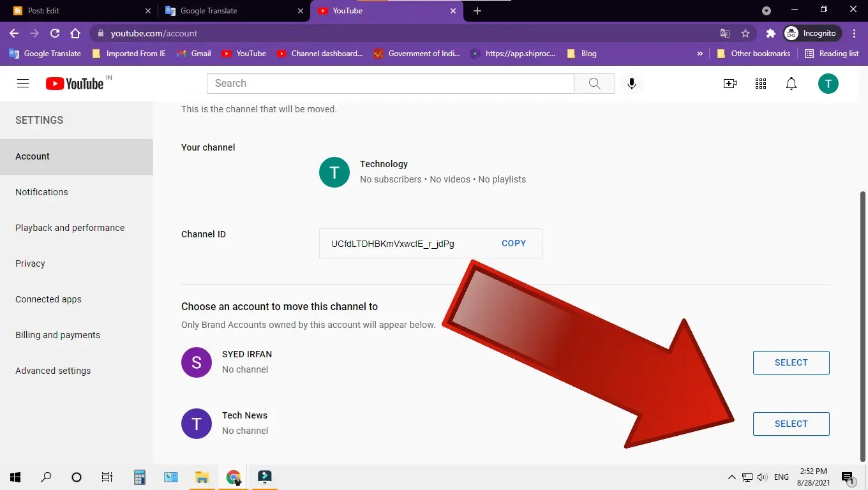Open the YouTube bookmark
Viewport: 868px width, 490px height.
pos(244,54)
